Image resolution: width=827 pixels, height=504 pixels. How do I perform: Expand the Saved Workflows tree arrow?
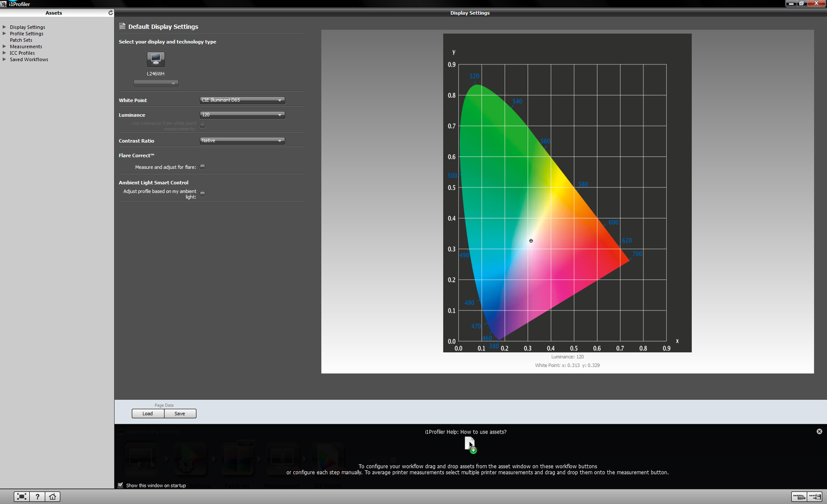(x=4, y=59)
